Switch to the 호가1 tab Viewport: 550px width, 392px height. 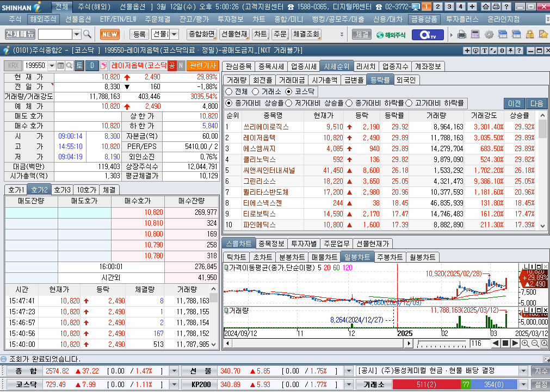(16, 190)
